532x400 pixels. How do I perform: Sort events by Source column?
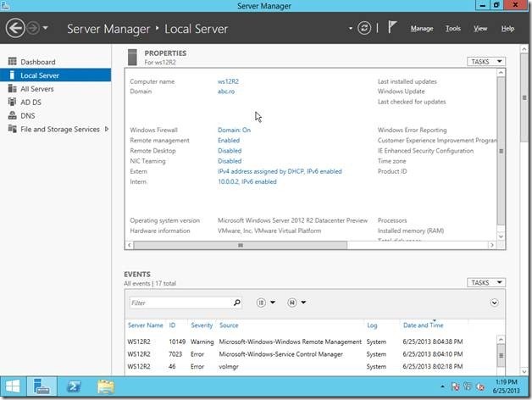[229, 325]
